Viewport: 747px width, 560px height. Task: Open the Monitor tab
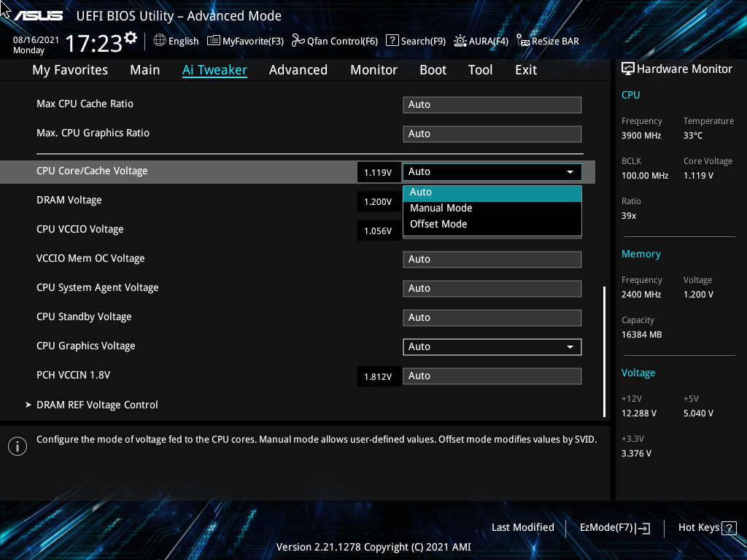(x=374, y=70)
